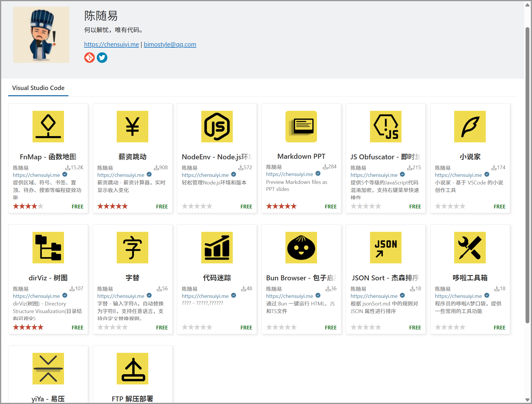Click the star rating on Markdown PPT
Screen dimensions: 532x404
281,206
